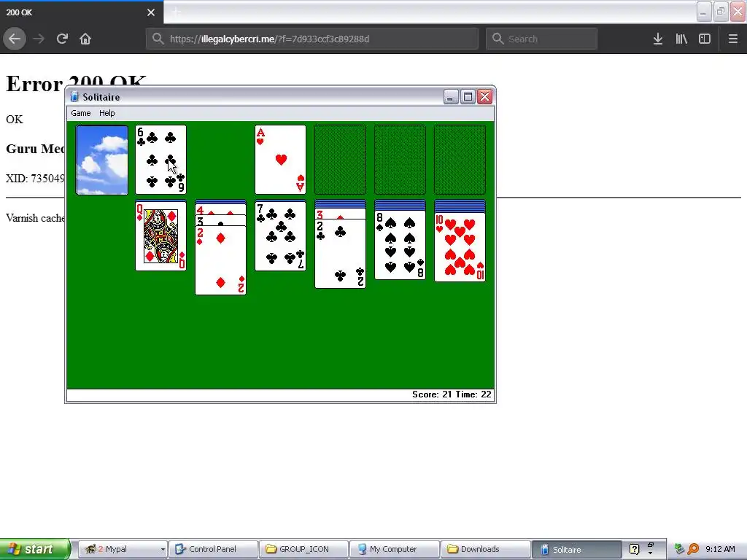The width and height of the screenshot is (747, 560).
Task: Switch to GROUP_ICON folder in taskbar
Action: coord(304,549)
